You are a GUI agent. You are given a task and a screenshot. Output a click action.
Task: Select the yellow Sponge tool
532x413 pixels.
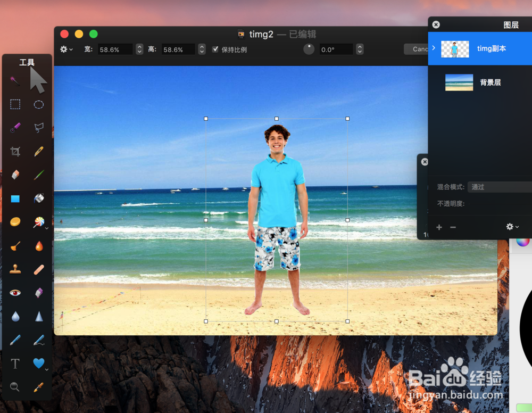click(x=15, y=222)
